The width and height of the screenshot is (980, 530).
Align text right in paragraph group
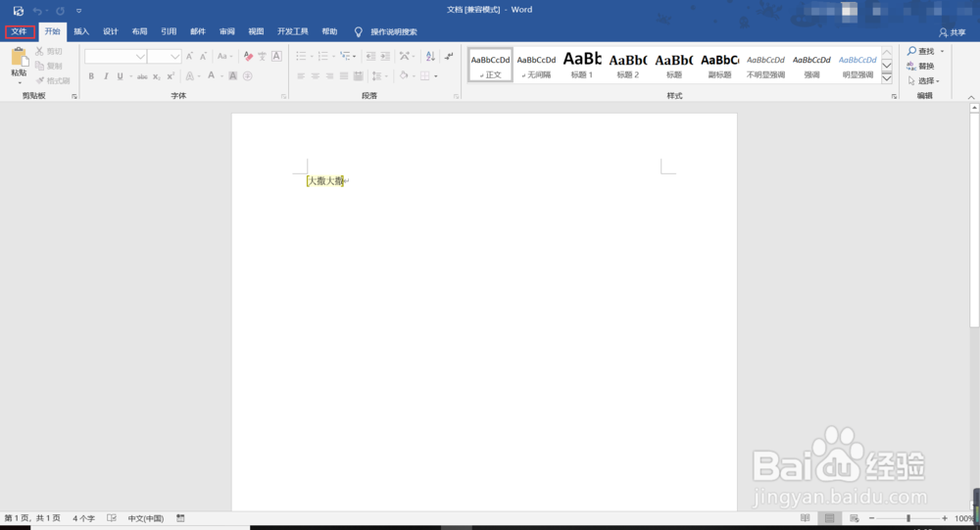coord(329,76)
